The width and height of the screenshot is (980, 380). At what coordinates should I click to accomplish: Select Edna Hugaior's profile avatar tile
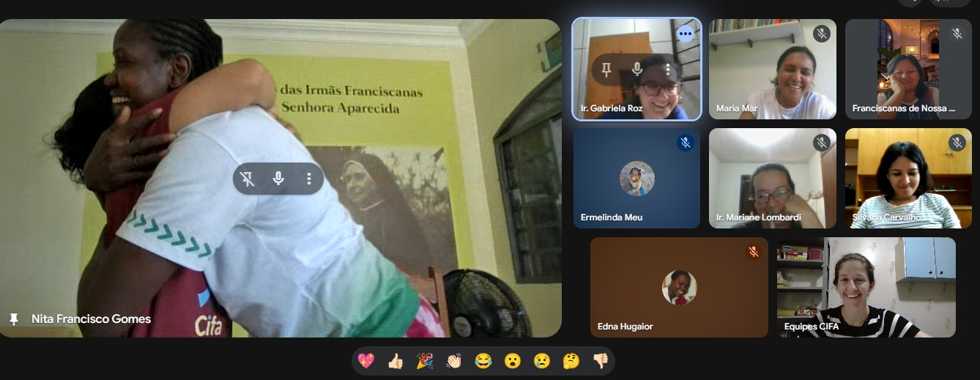pos(679,287)
